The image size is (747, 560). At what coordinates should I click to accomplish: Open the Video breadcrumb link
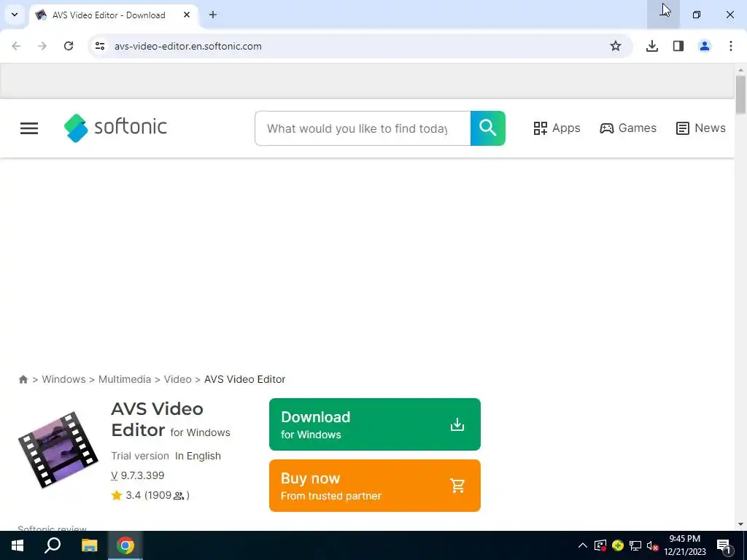click(178, 379)
